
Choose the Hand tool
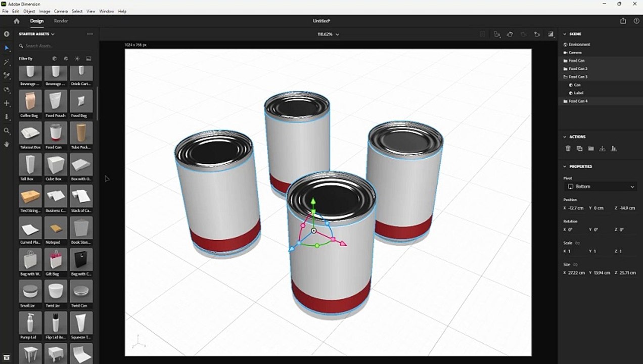[x=7, y=144]
